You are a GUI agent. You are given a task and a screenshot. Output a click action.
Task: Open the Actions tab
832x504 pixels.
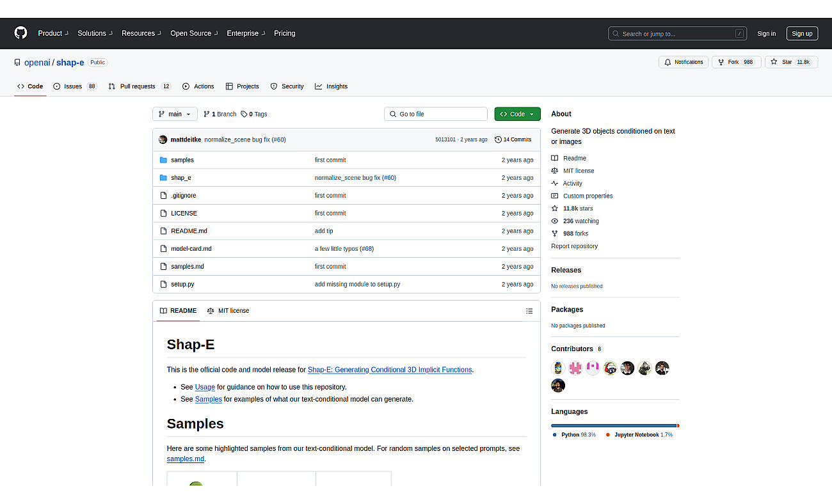pos(198,86)
